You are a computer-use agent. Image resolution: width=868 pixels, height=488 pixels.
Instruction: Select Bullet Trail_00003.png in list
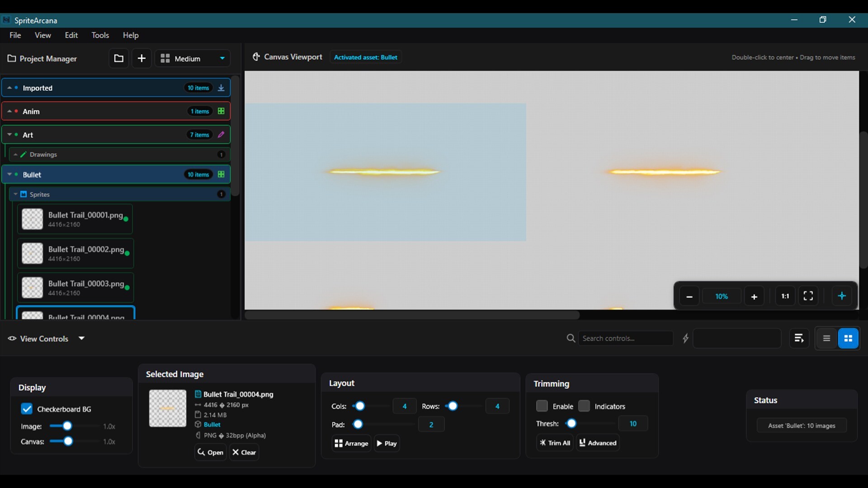pos(75,288)
